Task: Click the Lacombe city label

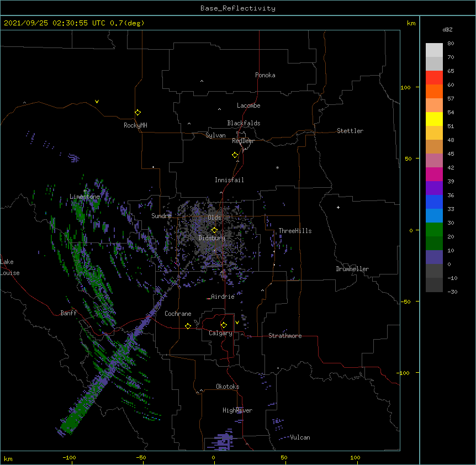Action: [x=248, y=105]
